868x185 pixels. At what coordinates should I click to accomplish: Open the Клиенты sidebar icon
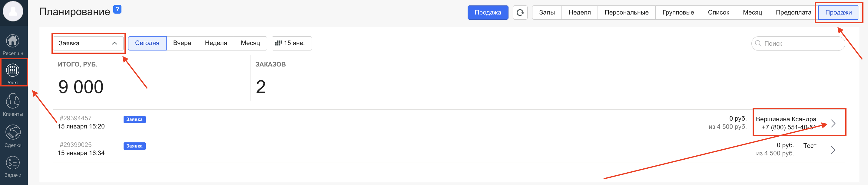click(x=13, y=101)
